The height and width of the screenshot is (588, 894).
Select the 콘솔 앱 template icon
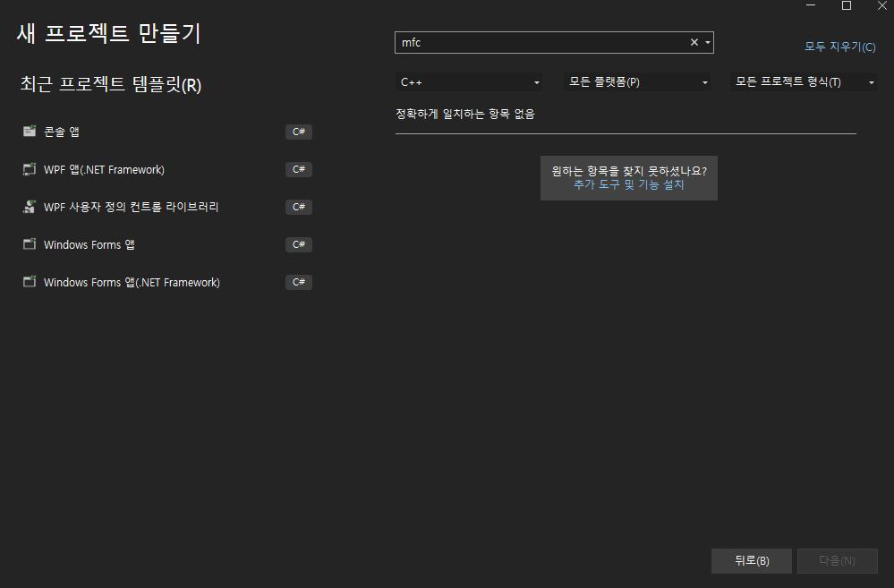pyautogui.click(x=30, y=132)
